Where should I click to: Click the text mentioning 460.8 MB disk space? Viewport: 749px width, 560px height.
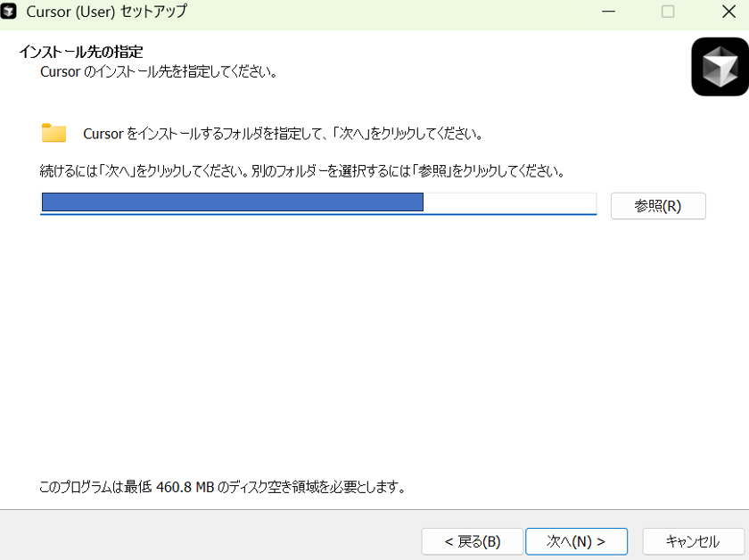(222, 487)
